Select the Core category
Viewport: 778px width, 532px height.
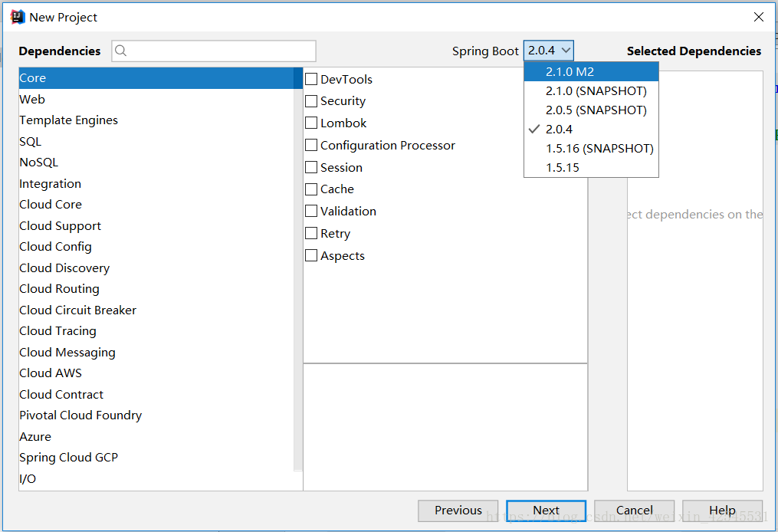(x=156, y=78)
